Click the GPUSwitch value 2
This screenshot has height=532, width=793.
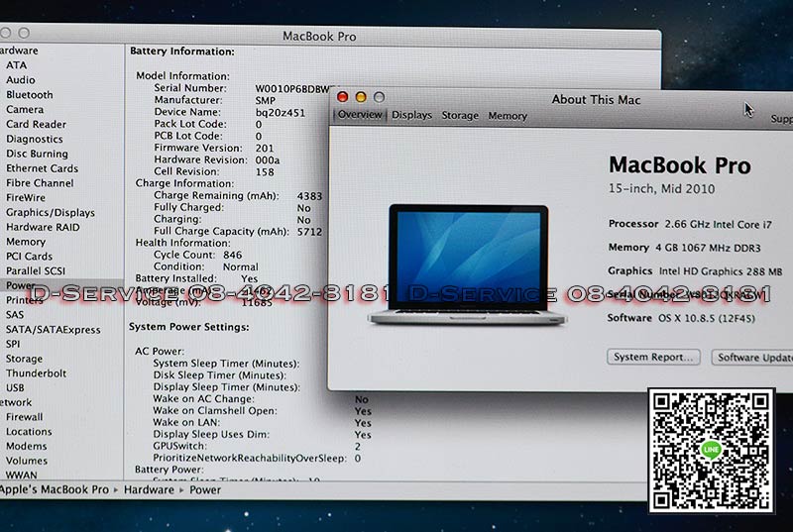[x=358, y=447]
